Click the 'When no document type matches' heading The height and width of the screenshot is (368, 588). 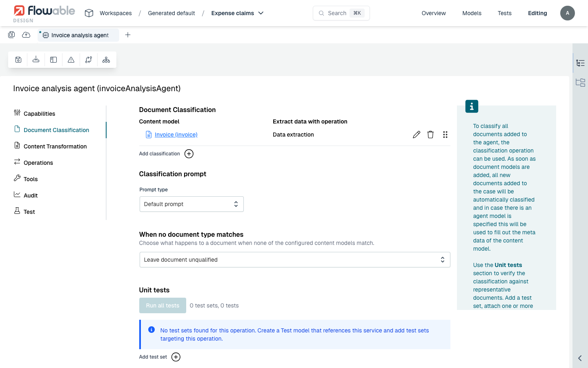191,234
